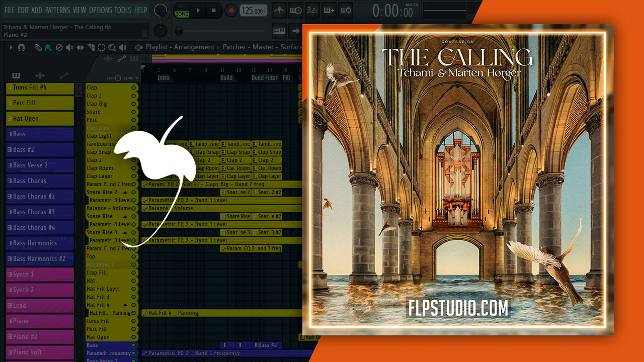644x362 pixels.
Task: Select the Draw pencil tool
Action: 38,47
